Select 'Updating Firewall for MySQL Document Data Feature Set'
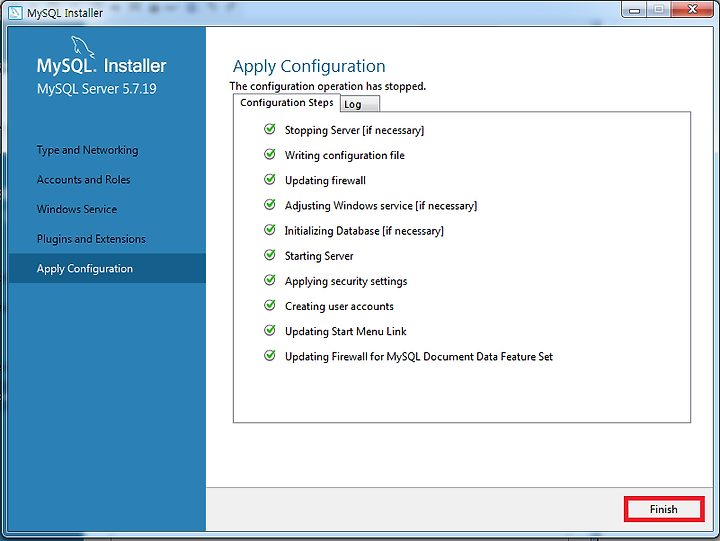The width and height of the screenshot is (720, 541). [419, 357]
